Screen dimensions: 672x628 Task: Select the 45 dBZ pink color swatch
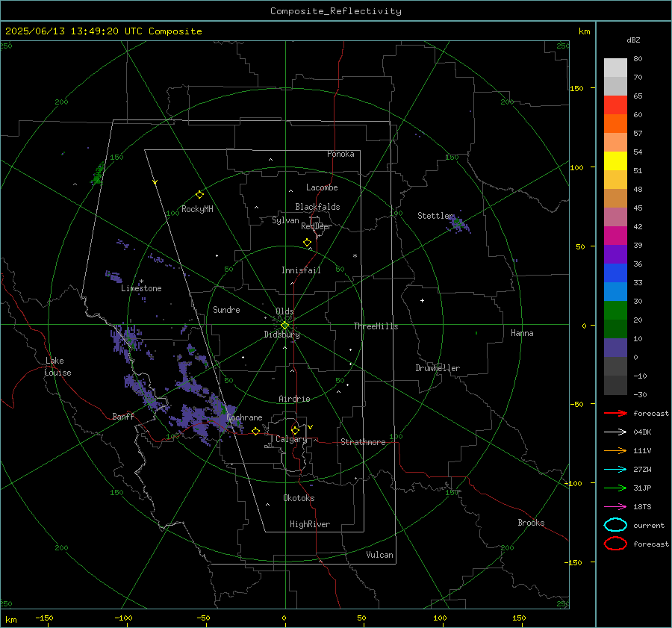point(615,217)
